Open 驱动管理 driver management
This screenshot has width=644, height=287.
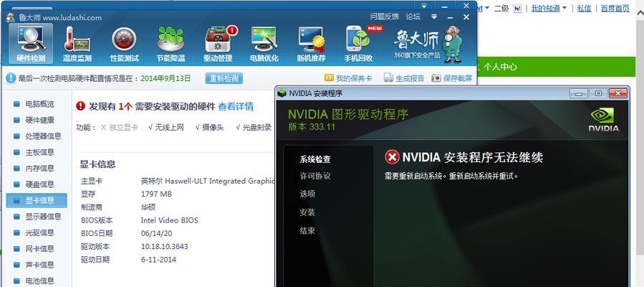point(218,44)
